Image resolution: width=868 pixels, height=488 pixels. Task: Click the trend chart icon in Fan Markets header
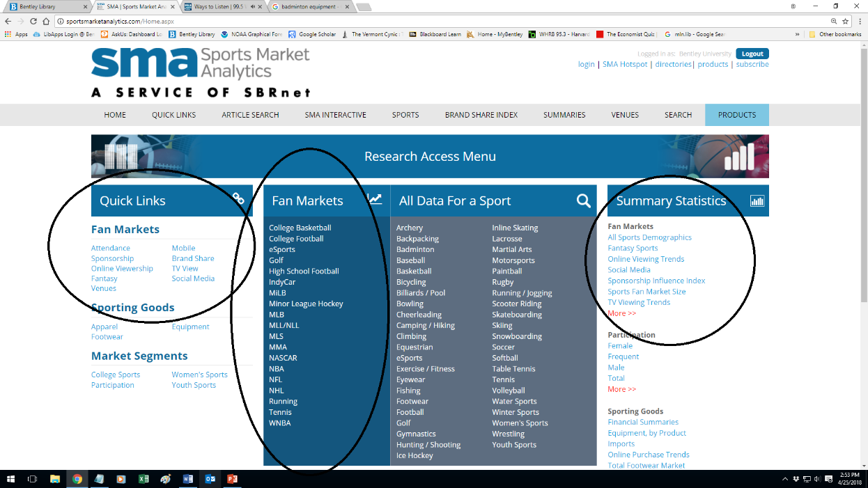pos(375,199)
